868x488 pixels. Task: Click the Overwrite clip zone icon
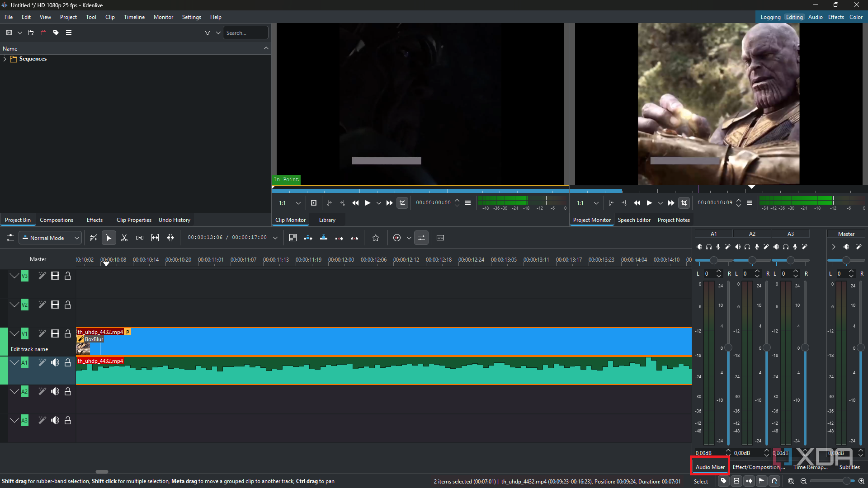(324, 238)
